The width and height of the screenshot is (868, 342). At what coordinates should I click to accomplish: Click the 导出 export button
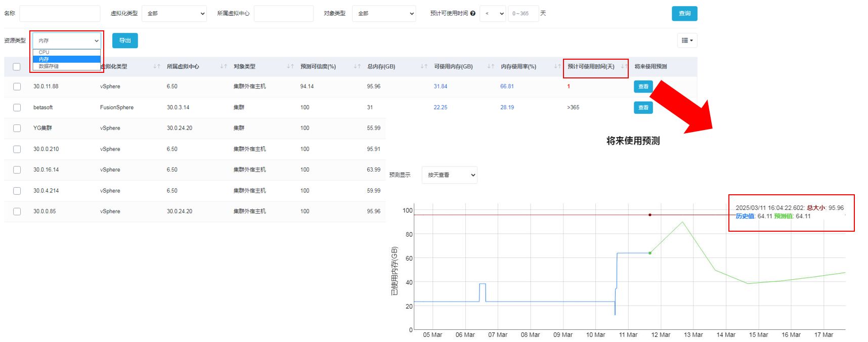[125, 40]
